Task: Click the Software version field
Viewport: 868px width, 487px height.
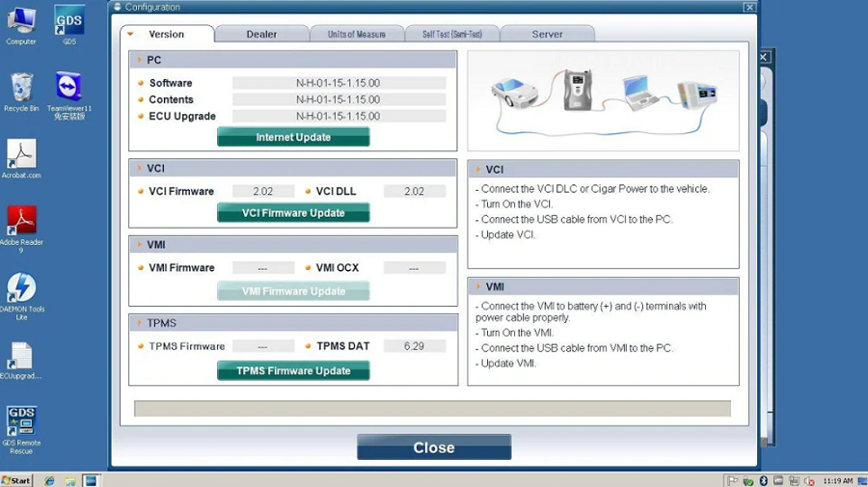Action: pyautogui.click(x=339, y=83)
